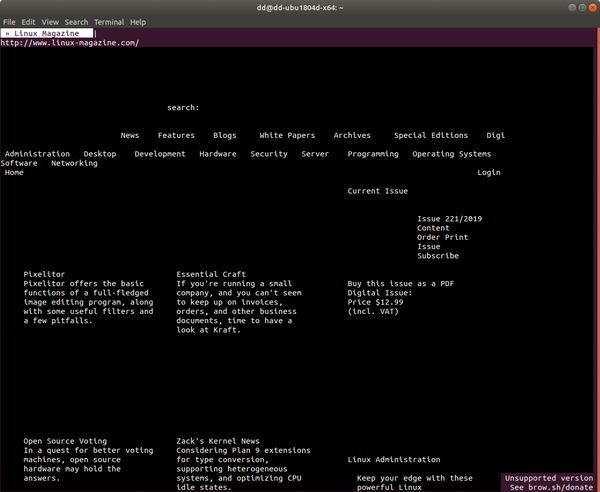Go to the Security topic
The height and width of the screenshot is (492, 600).
click(x=269, y=154)
